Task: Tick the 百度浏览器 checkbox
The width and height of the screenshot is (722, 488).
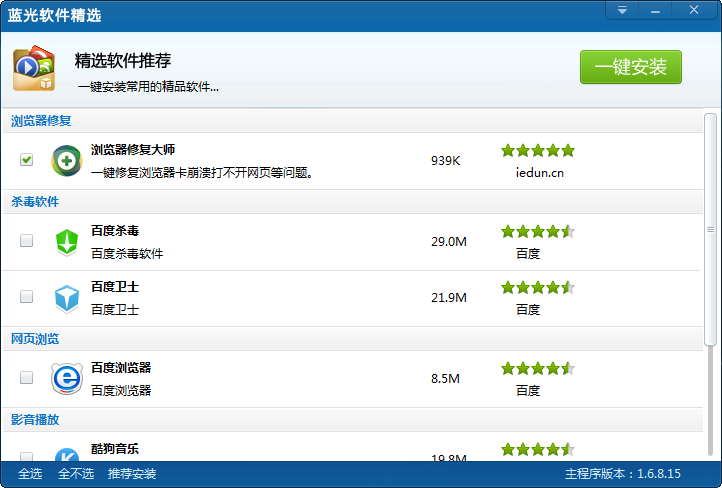Action: pyautogui.click(x=27, y=378)
